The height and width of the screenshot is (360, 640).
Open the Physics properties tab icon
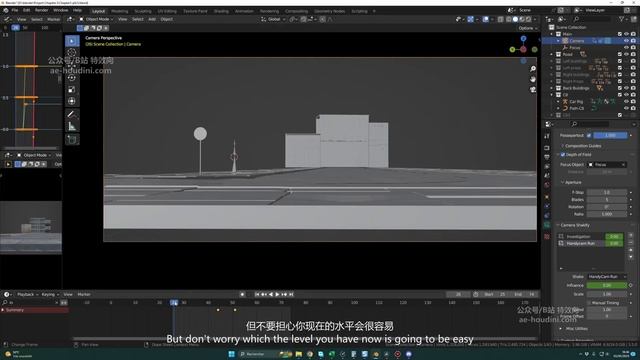click(547, 207)
